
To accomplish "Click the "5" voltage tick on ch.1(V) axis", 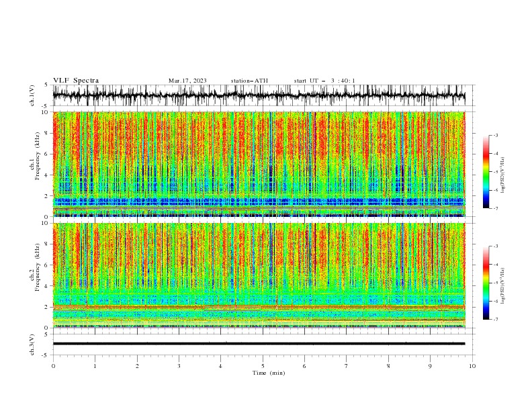I will 46,85.
